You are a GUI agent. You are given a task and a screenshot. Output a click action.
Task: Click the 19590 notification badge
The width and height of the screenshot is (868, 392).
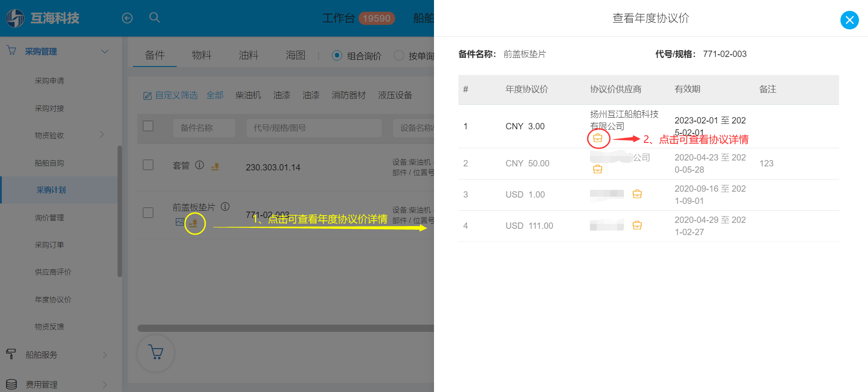tap(377, 18)
